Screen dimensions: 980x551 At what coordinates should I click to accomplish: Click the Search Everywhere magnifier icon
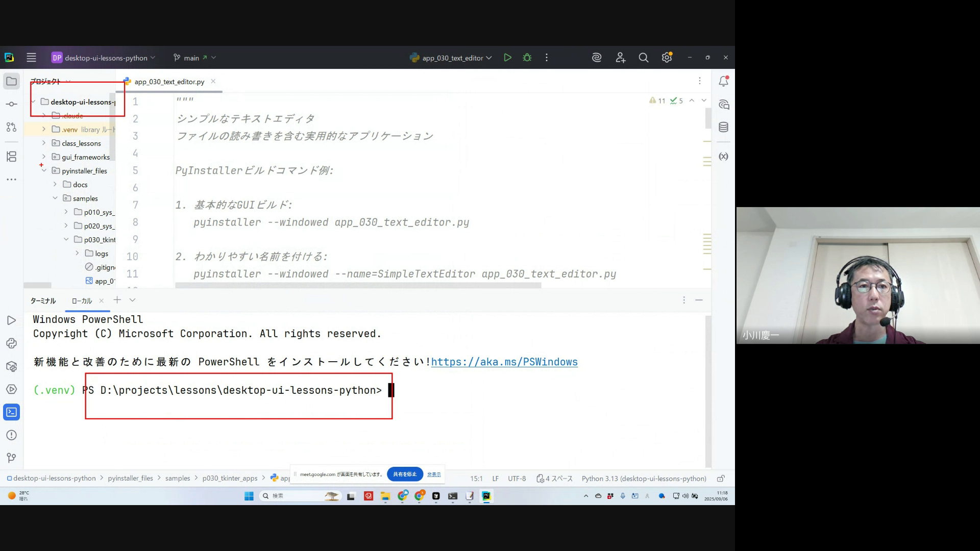pyautogui.click(x=644, y=58)
